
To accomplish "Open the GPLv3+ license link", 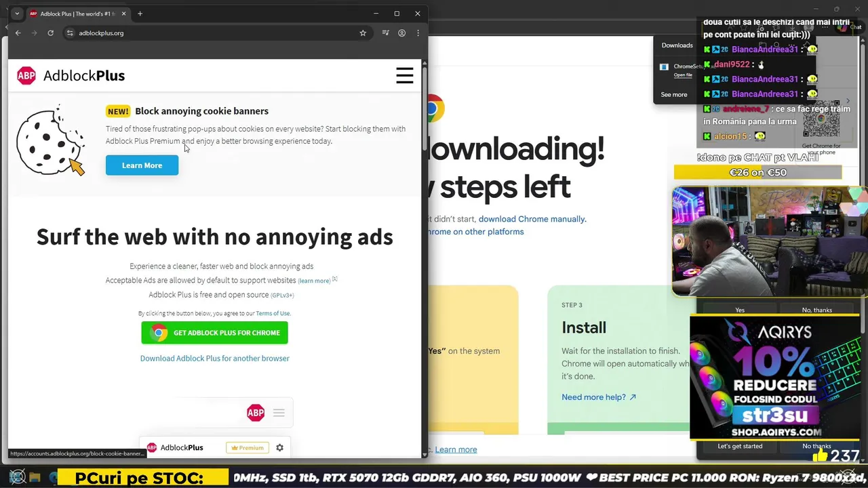I will point(282,295).
